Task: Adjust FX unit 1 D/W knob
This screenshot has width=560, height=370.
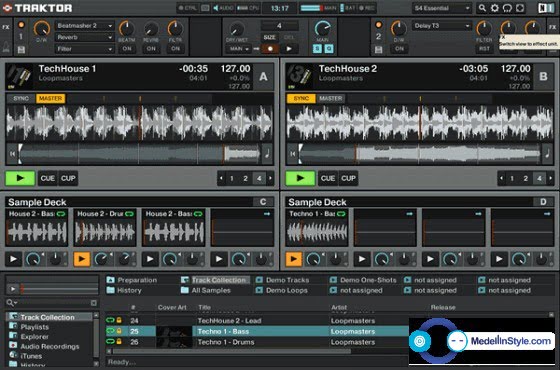Action: (41, 28)
